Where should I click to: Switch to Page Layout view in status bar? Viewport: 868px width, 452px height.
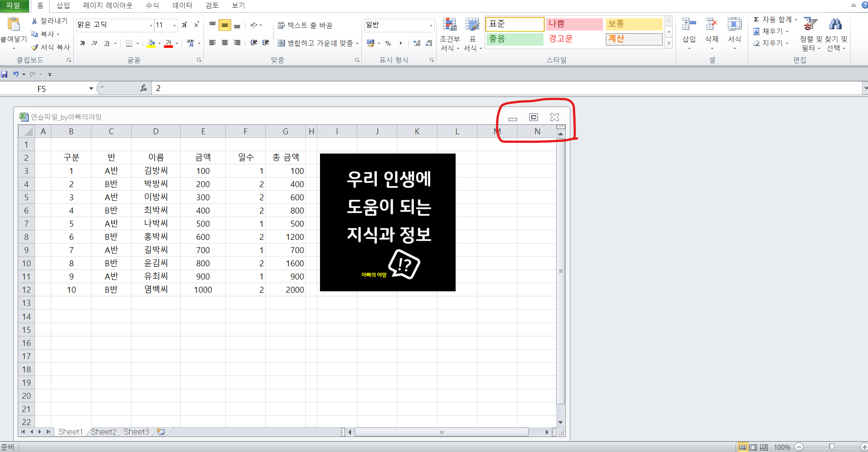point(753,447)
